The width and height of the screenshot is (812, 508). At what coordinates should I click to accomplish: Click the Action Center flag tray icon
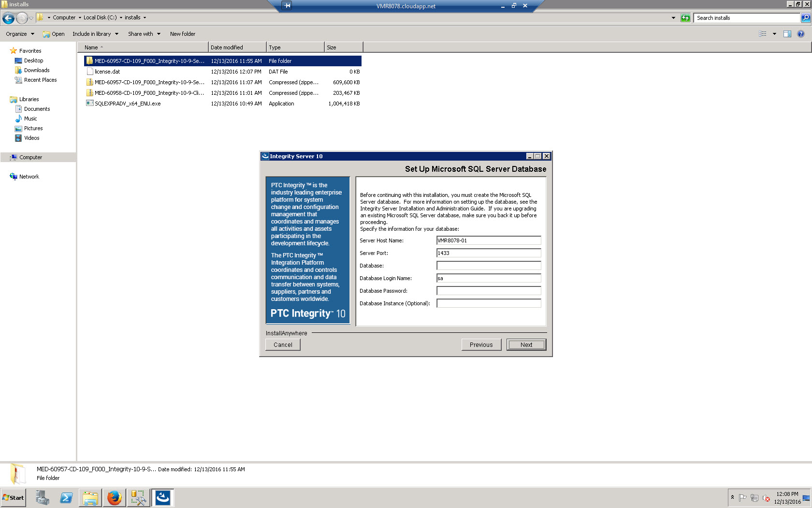(743, 498)
